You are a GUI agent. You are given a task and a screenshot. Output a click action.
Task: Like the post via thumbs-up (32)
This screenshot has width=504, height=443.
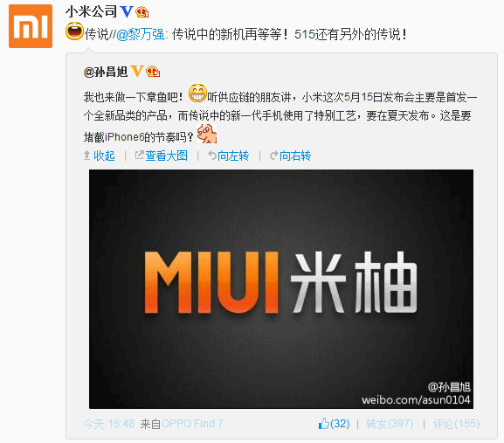(334, 424)
